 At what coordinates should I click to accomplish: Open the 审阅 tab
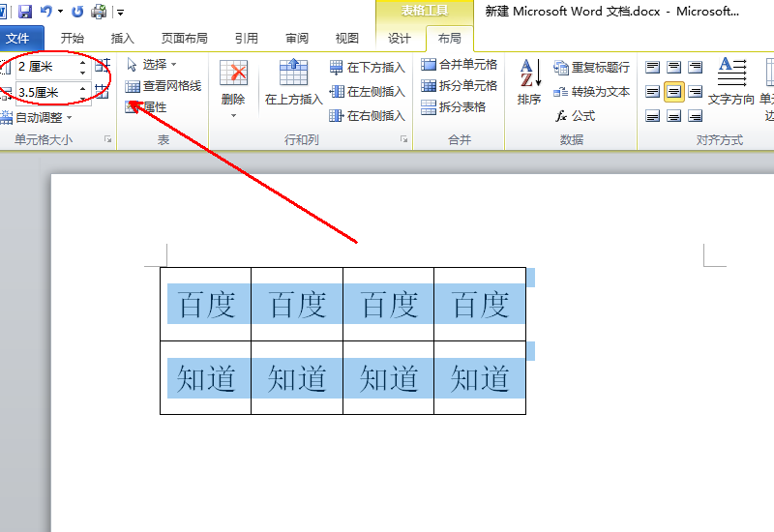297,38
